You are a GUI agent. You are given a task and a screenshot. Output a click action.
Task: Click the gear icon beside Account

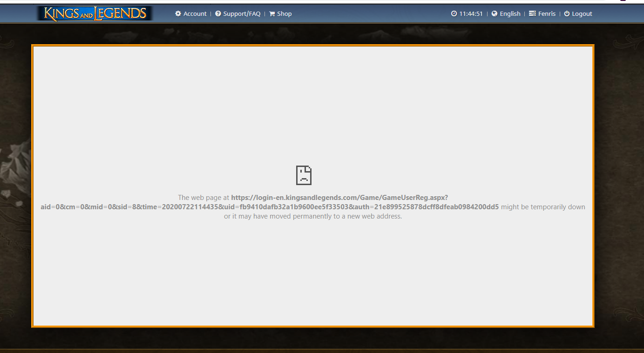click(x=178, y=14)
